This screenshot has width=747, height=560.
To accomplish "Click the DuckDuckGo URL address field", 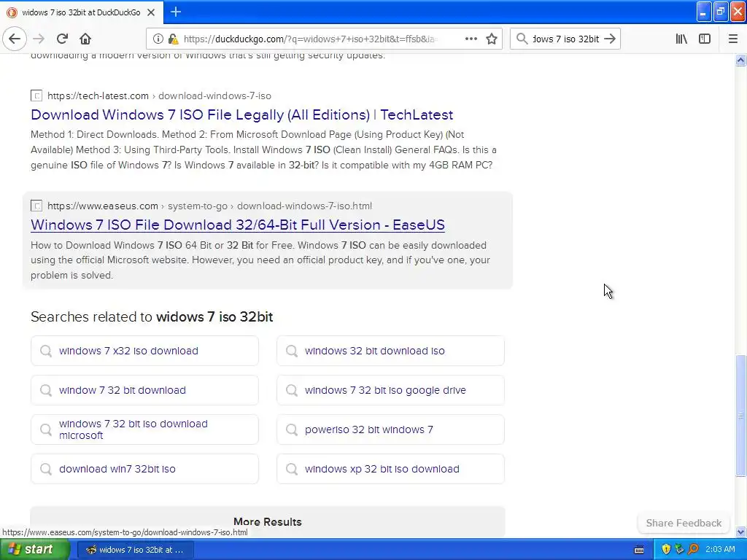I will pos(309,39).
